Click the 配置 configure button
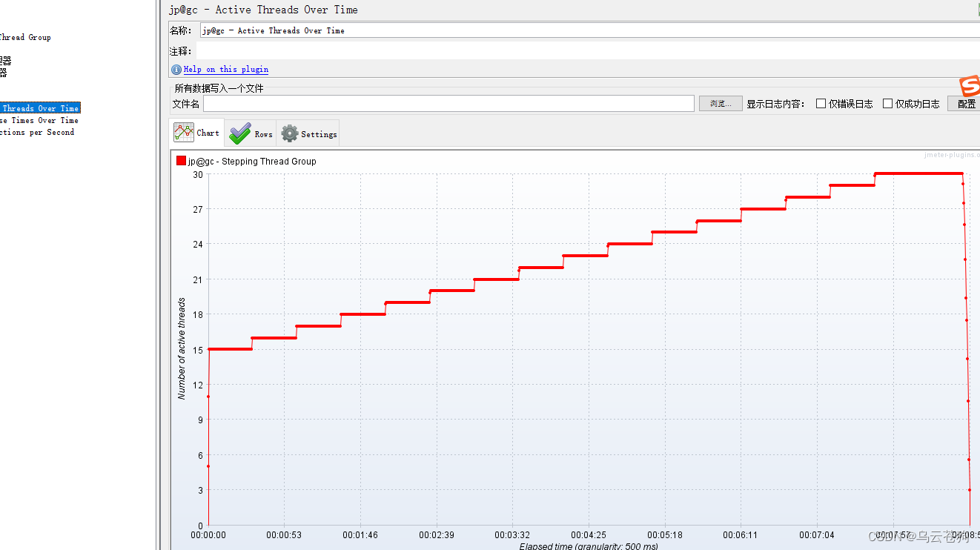 (x=965, y=104)
